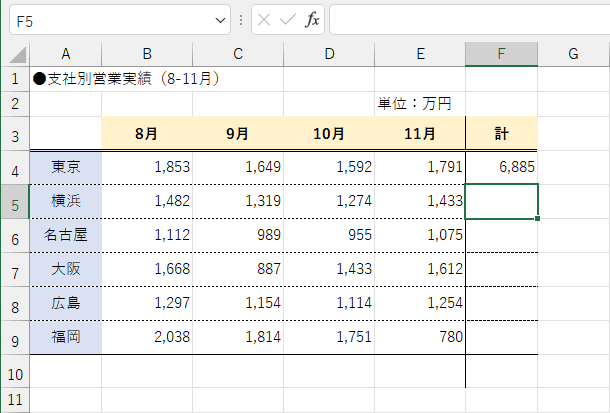
Task: Click the cell with value 1,297
Action: (147, 304)
